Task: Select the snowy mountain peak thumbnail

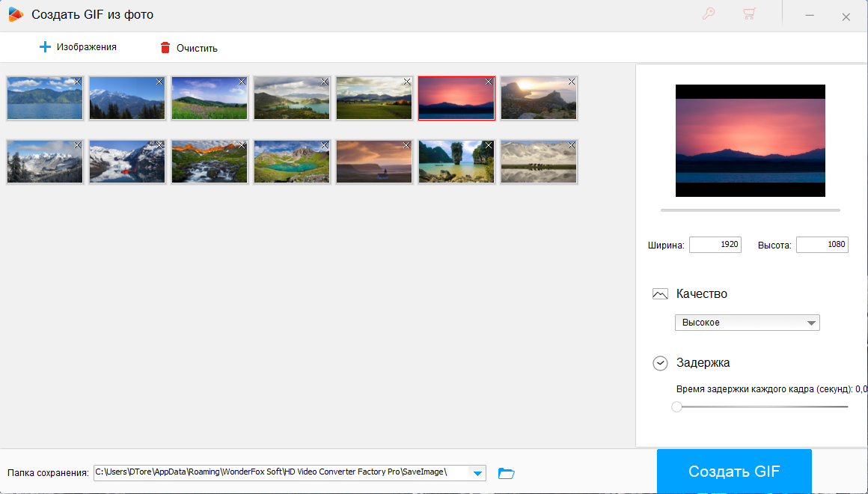Action: pyautogui.click(x=125, y=99)
